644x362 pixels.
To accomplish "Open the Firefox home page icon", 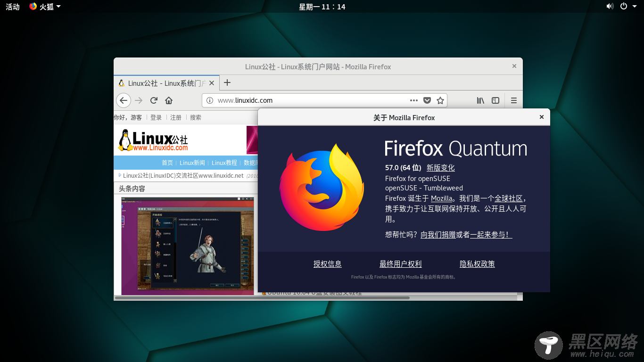I will click(169, 100).
